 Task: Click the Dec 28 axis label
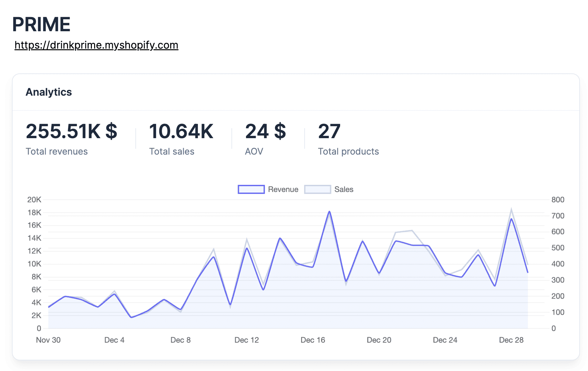coord(511,340)
